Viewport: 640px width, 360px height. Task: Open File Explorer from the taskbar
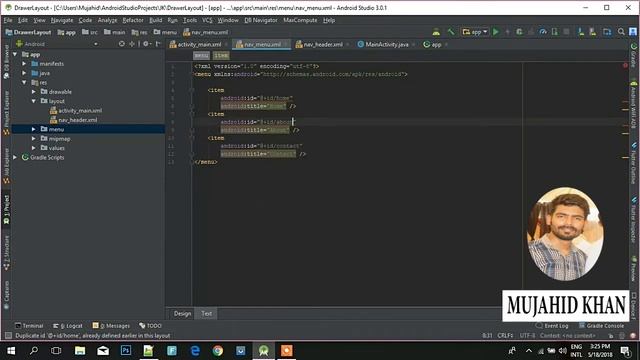(x=80, y=351)
